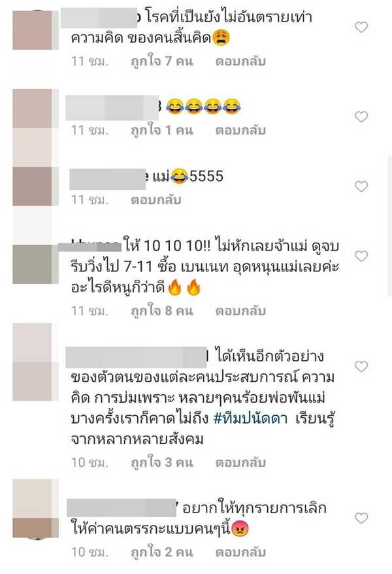The image size is (392, 574).
Task: Reply to the comment with 3 likes
Action: pyautogui.click(x=240, y=462)
